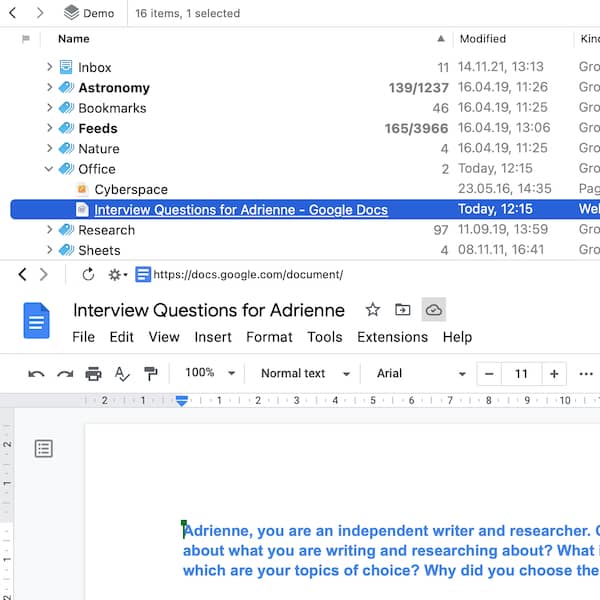Increase the font size
Screen dimensions: 600x600
(554, 374)
